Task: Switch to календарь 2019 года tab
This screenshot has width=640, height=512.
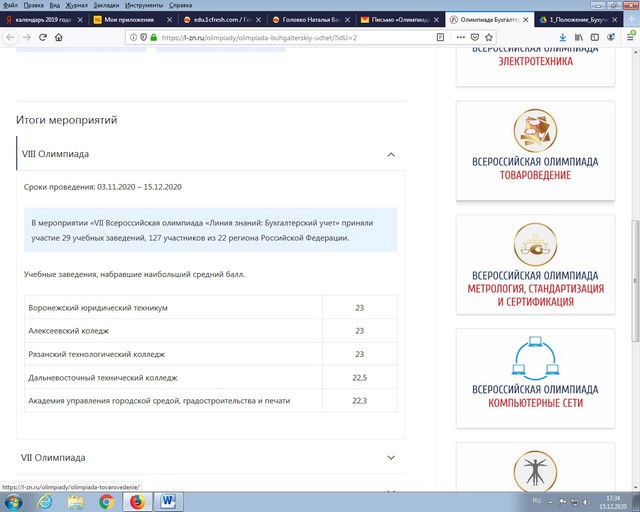Action: click(43, 20)
